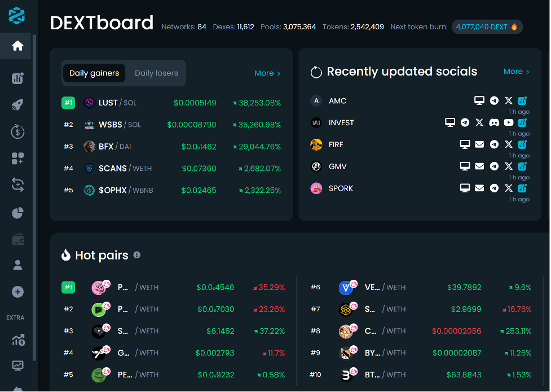551x392 pixels.
Task: Expand More in Recently updated socials
Action: click(516, 72)
